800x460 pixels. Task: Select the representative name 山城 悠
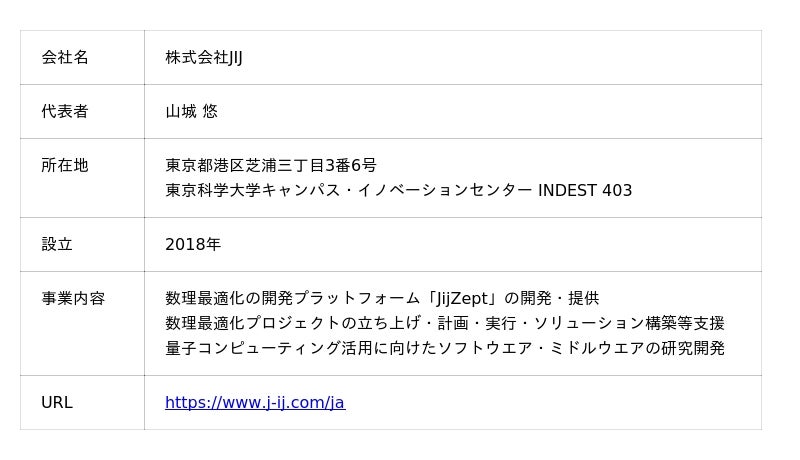tap(191, 112)
